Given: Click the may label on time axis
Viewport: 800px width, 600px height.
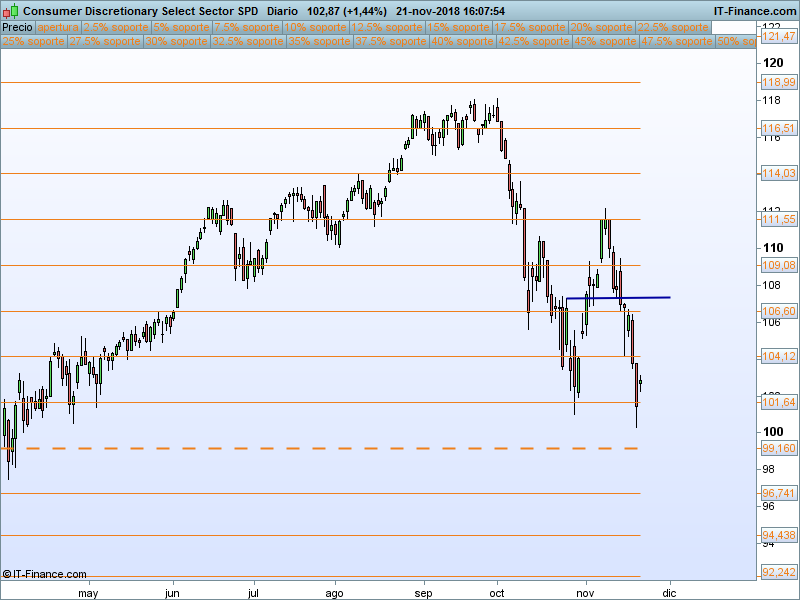Looking at the screenshot, I should click(88, 593).
